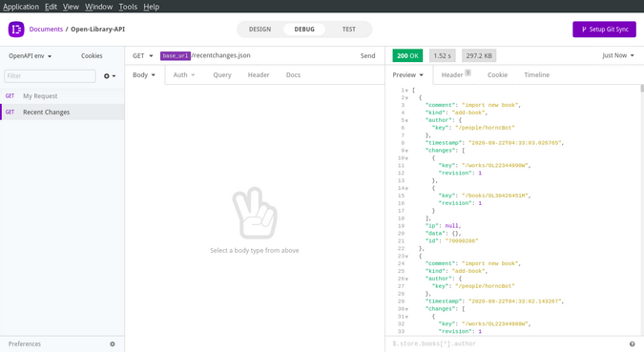644x352 pixels.
Task: Open Auth type dropdown
Action: coord(183,74)
